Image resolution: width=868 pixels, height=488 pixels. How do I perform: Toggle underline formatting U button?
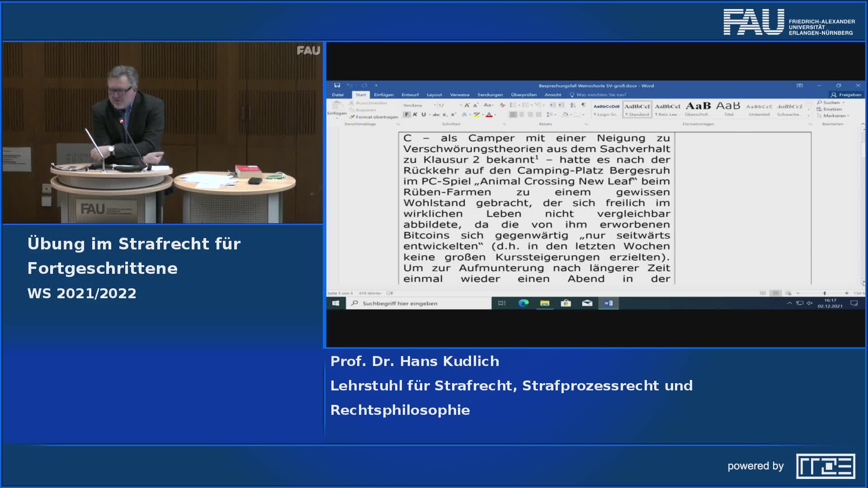[x=424, y=115]
